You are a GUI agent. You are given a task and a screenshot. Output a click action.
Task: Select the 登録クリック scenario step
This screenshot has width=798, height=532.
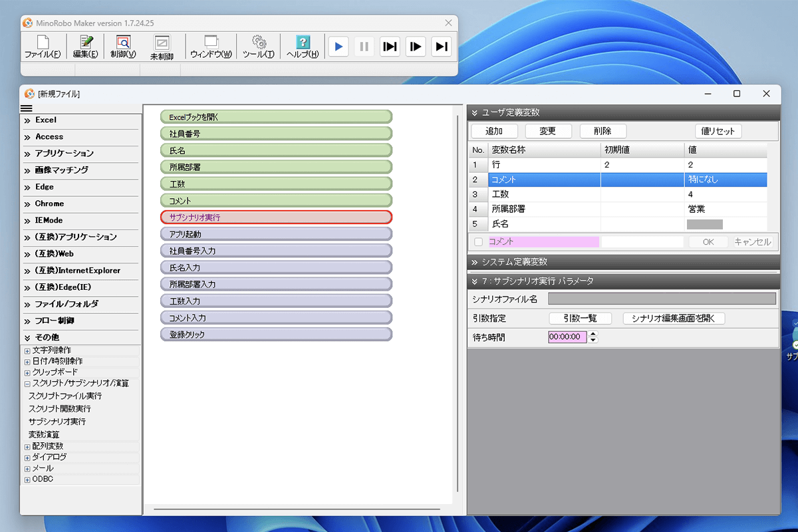coord(276,334)
